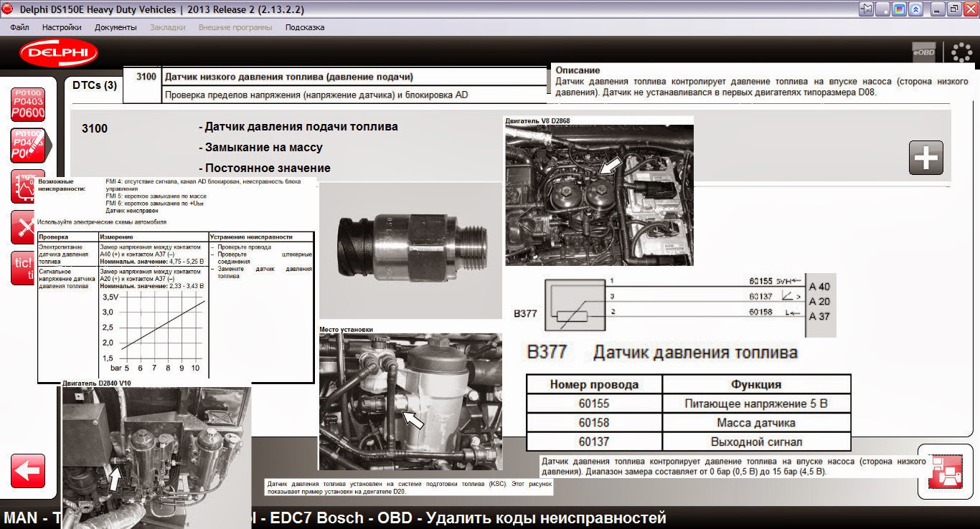Click code 3100 in the top table
The height and width of the screenshot is (529, 980).
[x=146, y=77]
